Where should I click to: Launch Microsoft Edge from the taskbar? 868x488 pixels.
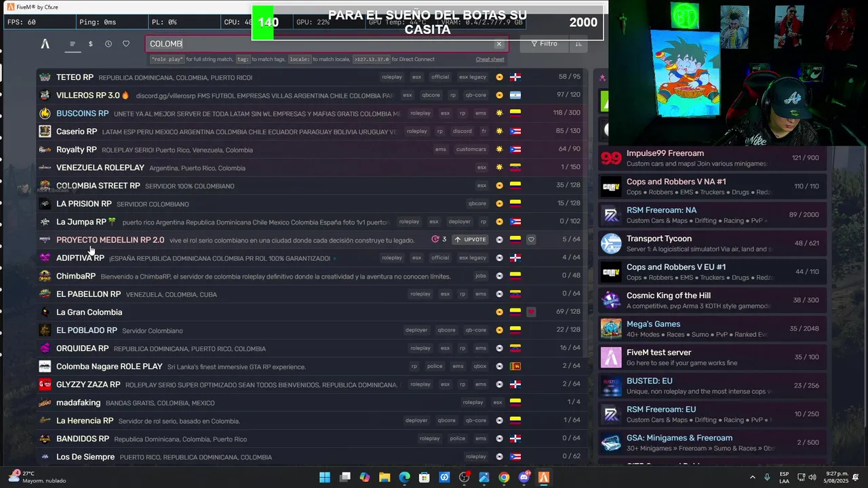coord(405,477)
